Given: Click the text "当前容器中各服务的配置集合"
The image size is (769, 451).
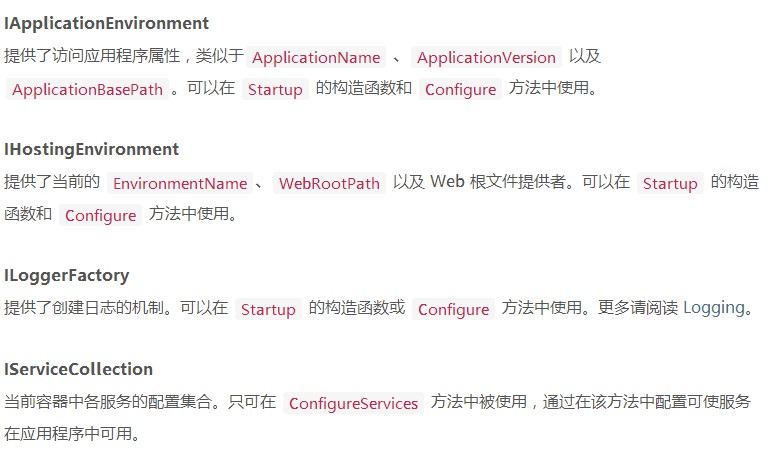Looking at the screenshot, I should 103,402.
